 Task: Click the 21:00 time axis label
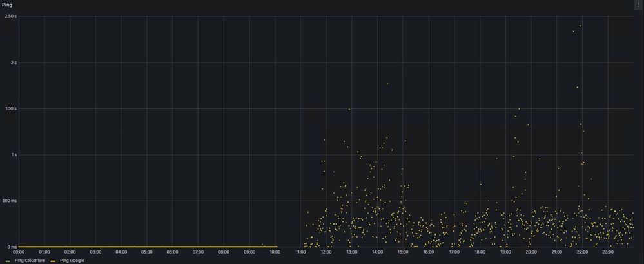pyautogui.click(x=556, y=252)
